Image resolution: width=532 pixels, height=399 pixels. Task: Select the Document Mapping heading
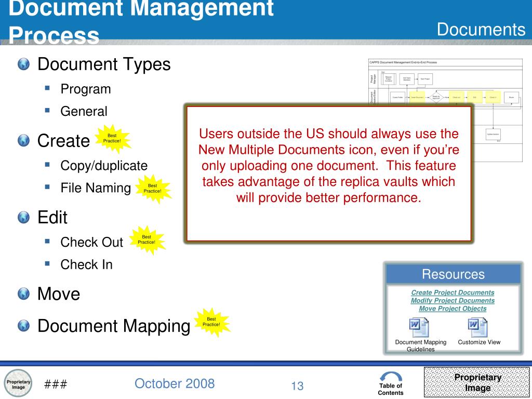point(114,326)
